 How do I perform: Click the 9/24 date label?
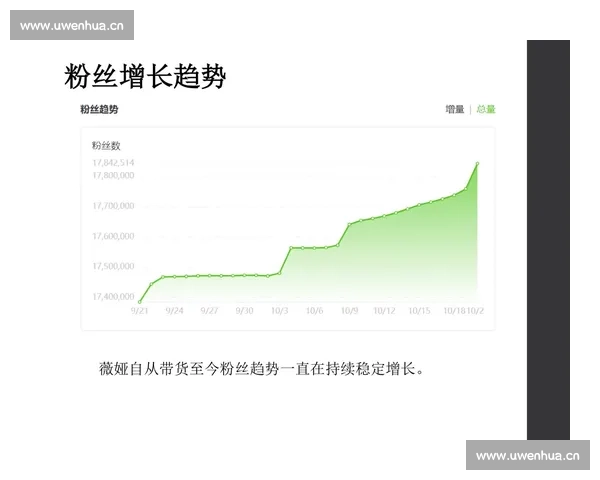pos(174,310)
